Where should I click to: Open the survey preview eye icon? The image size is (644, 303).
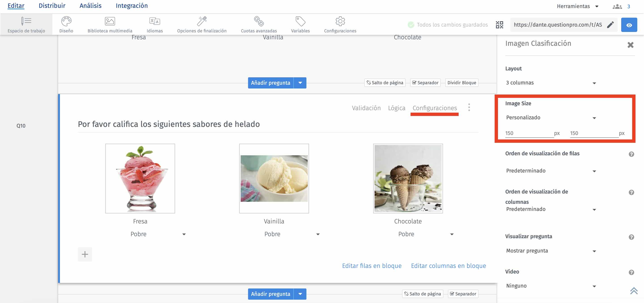tap(629, 25)
